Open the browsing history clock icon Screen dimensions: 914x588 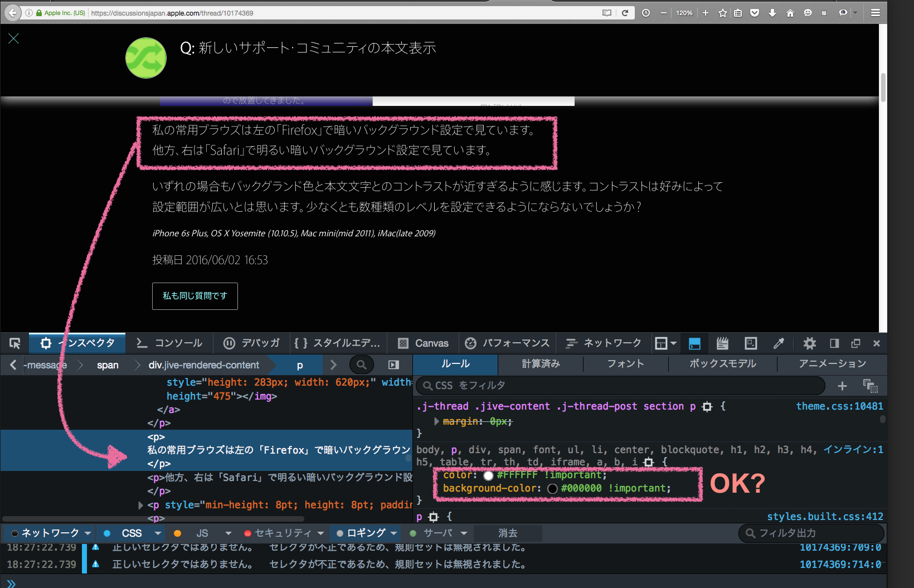pos(646,13)
